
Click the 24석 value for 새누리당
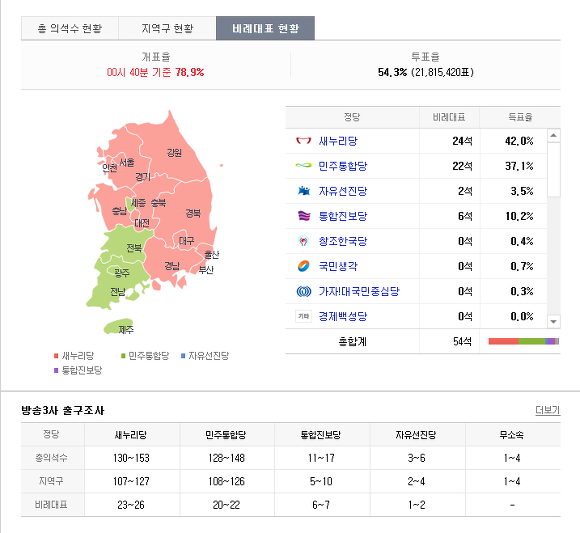[462, 141]
